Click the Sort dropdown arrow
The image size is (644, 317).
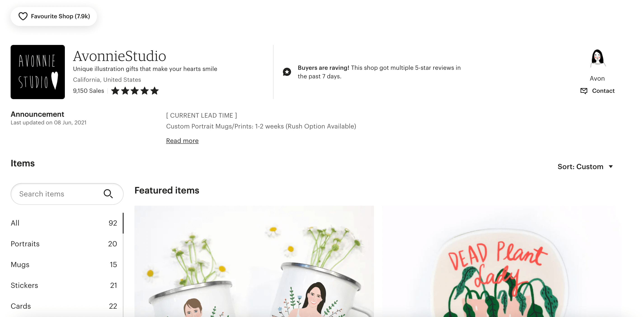coord(611,167)
